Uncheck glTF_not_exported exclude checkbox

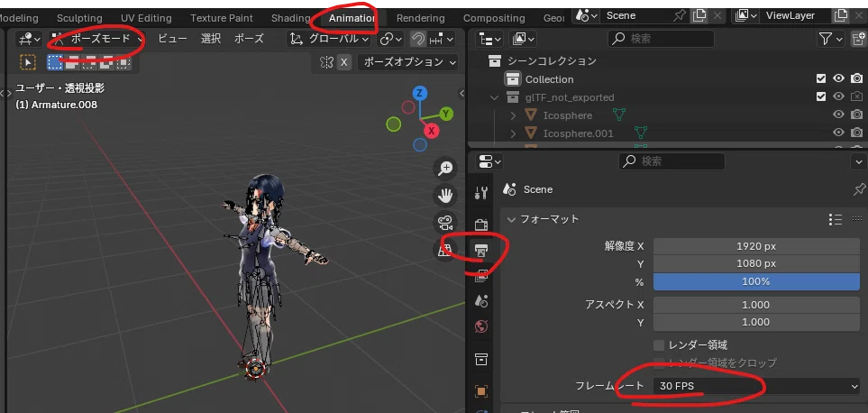pos(821,96)
